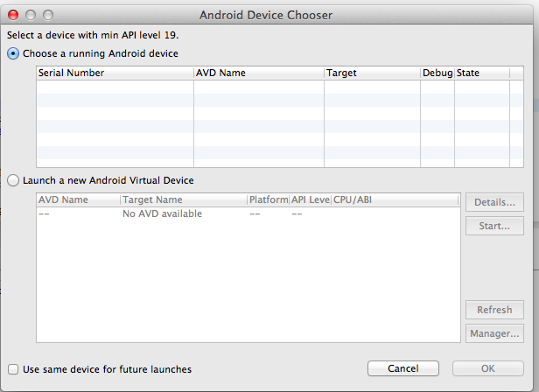
Task: Select 'Choose a running Android device' radio button
Action: (13, 53)
